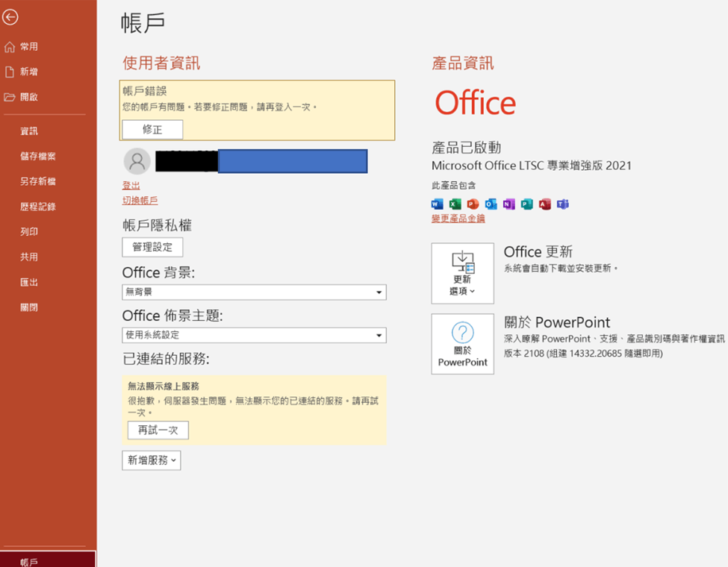Click the user avatar icon

pos(137,161)
